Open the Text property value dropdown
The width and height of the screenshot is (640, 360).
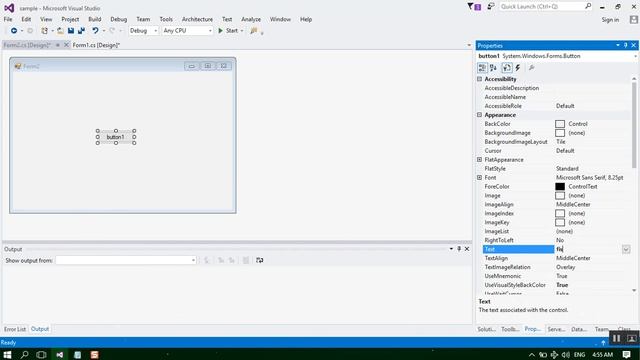[x=626, y=249]
